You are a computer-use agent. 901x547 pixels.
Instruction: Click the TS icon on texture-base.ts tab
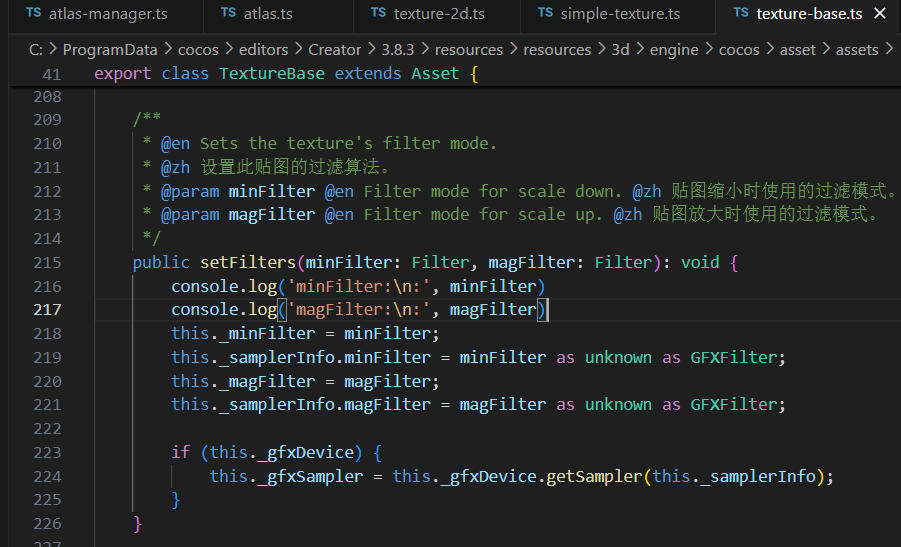point(741,13)
